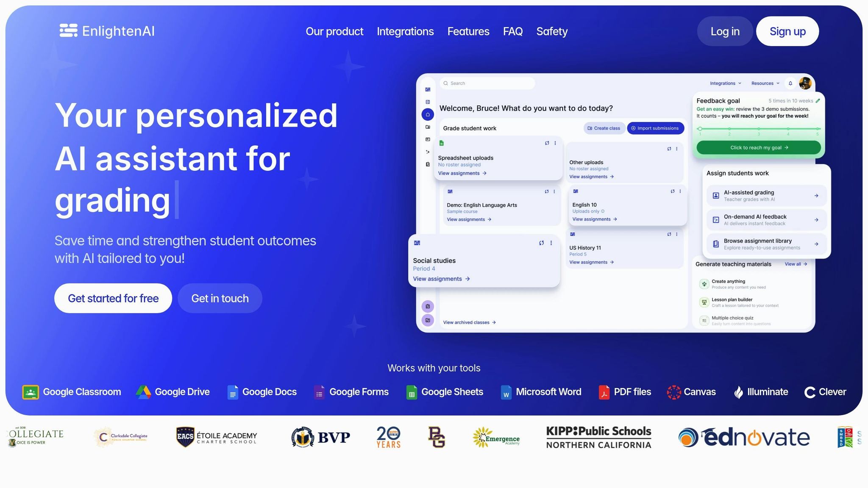868x488 pixels.
Task: Click the KIPP Public Schools Northern California logo
Action: (598, 437)
